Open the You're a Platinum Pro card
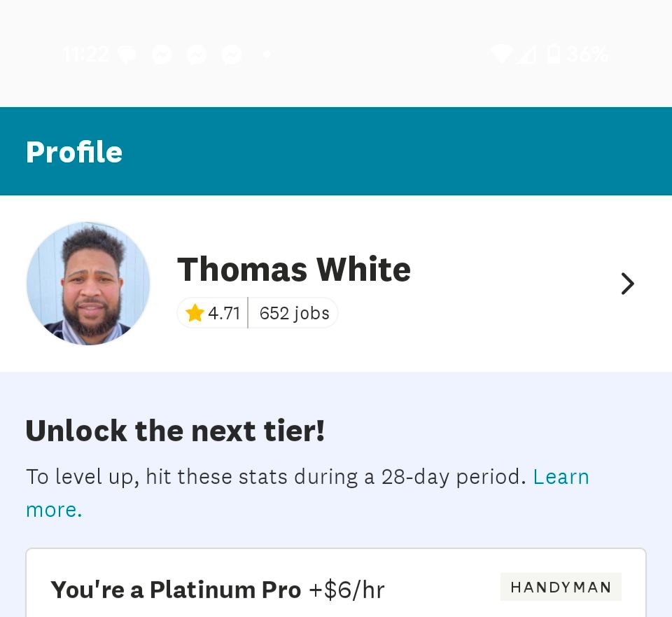Image resolution: width=672 pixels, height=617 pixels. (x=336, y=583)
